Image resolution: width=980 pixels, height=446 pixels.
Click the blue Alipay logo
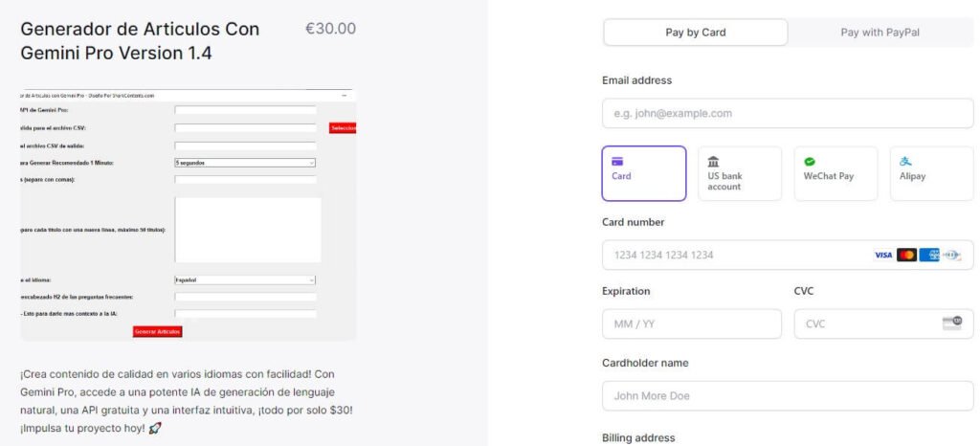905,161
